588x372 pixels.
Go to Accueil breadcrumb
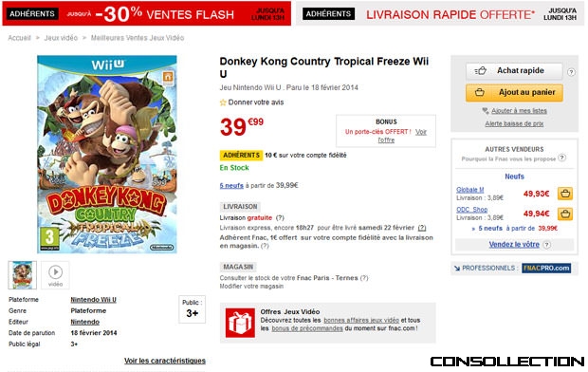20,38
